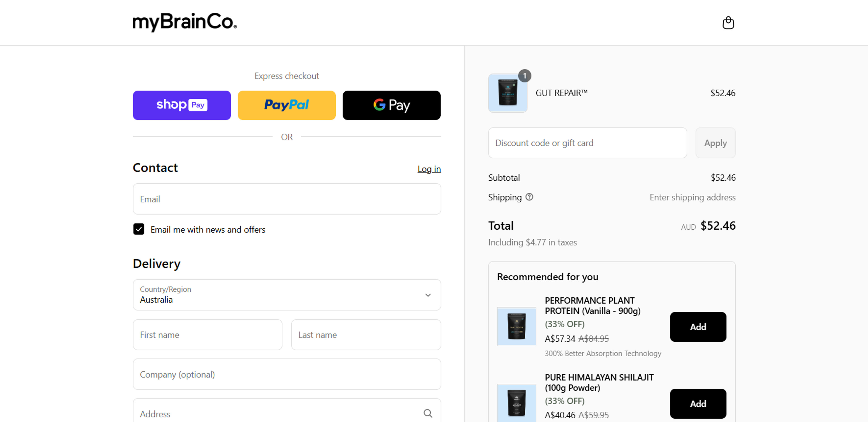
Task: Choose PayPal express checkout
Action: pyautogui.click(x=286, y=105)
